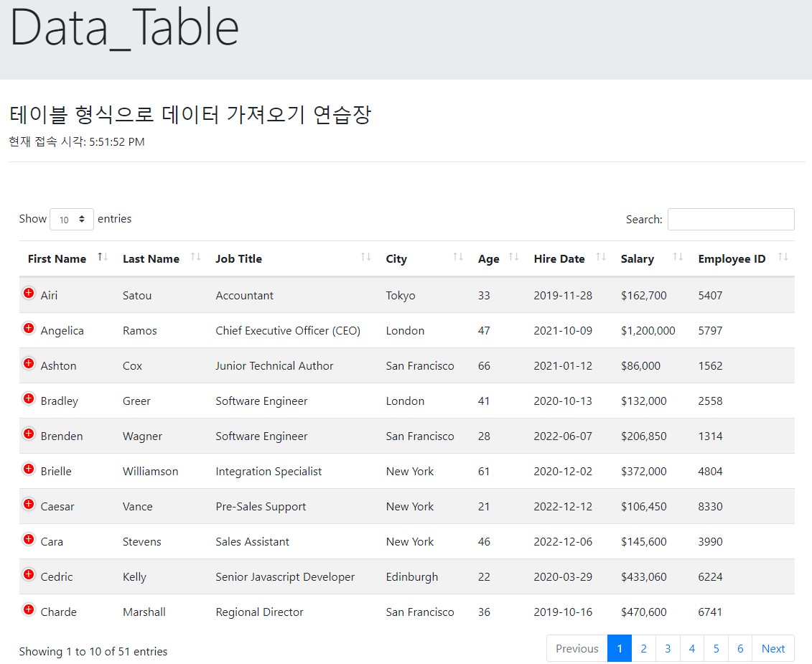Viewport: 812px width, 664px height.
Task: Go to pagination page 6
Action: [740, 648]
